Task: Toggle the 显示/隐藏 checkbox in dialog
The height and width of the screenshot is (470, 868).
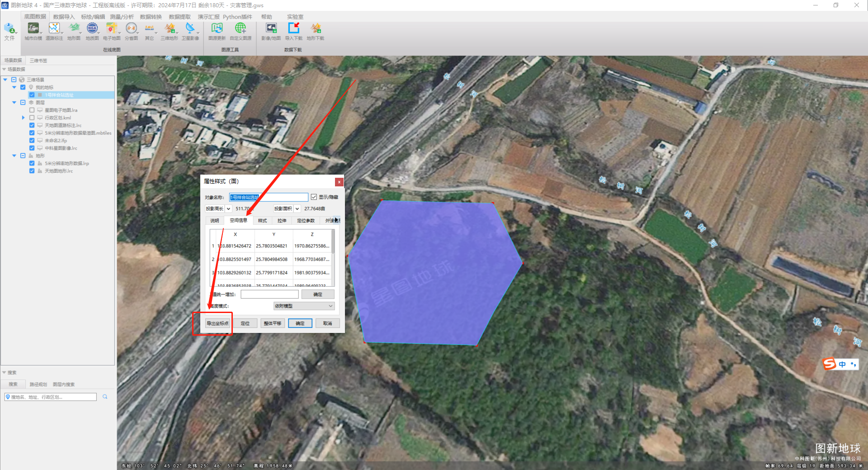Action: point(314,197)
